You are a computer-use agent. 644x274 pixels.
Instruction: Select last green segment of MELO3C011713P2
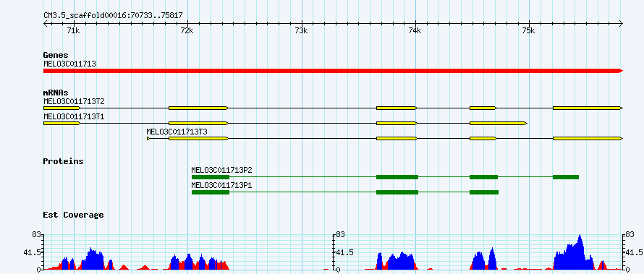(566, 177)
